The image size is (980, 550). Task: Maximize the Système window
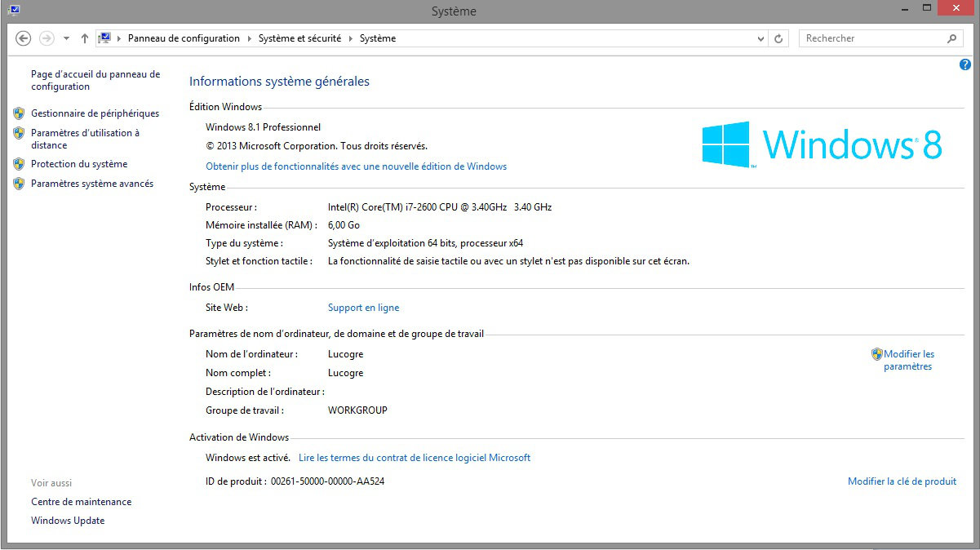click(926, 8)
